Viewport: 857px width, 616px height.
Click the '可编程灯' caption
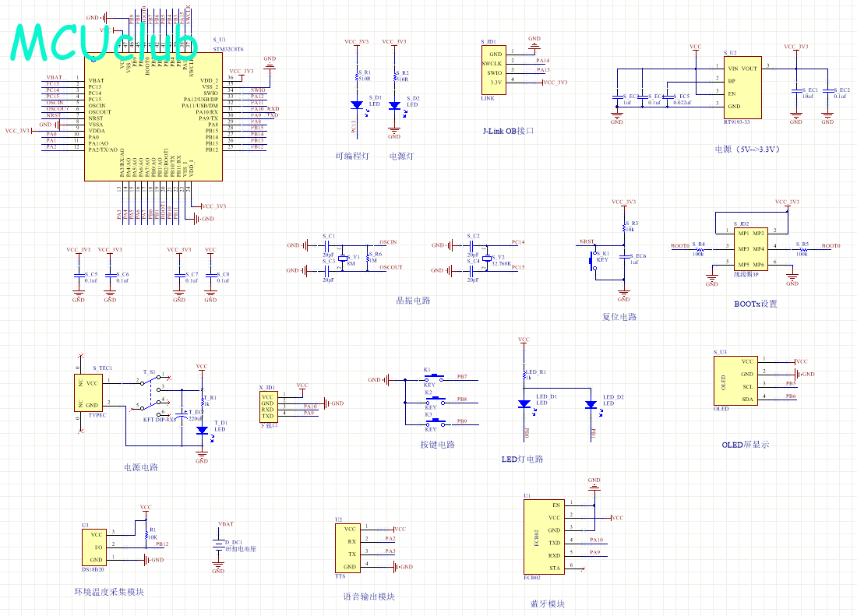click(352, 157)
